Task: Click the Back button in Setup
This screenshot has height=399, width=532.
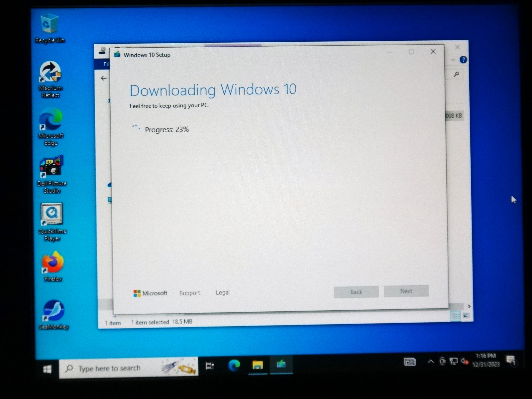Action: [x=356, y=292]
